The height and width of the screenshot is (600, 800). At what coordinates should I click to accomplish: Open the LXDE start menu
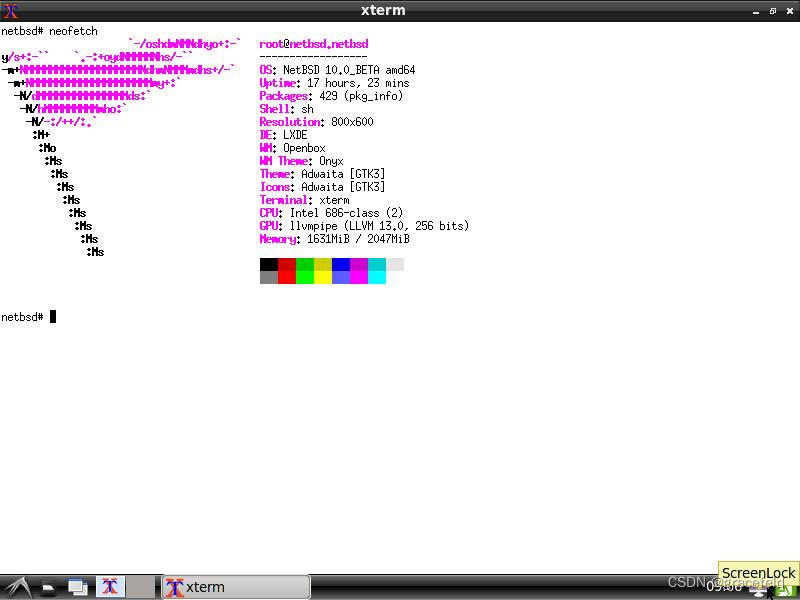tap(17, 588)
